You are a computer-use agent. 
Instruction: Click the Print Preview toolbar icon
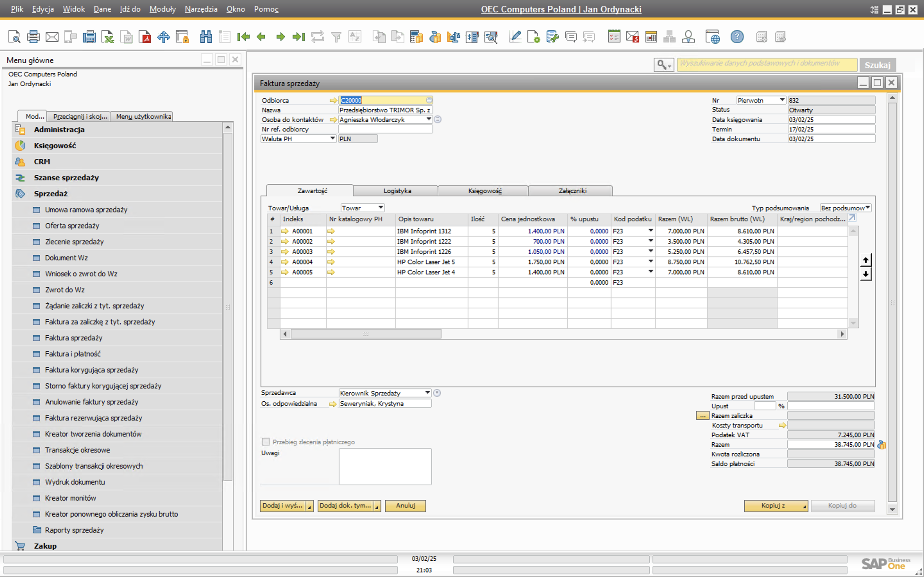pos(14,37)
